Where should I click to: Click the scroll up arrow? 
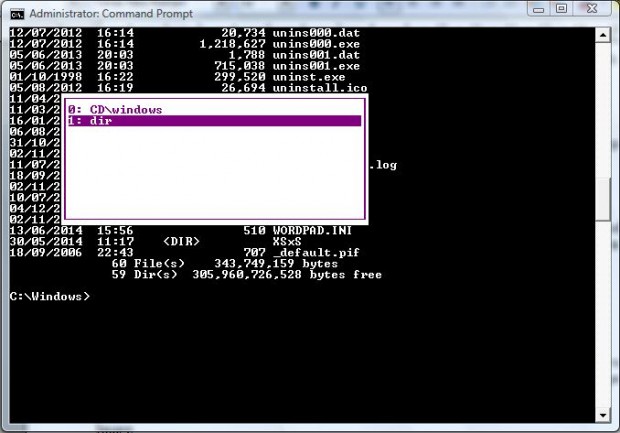click(603, 35)
